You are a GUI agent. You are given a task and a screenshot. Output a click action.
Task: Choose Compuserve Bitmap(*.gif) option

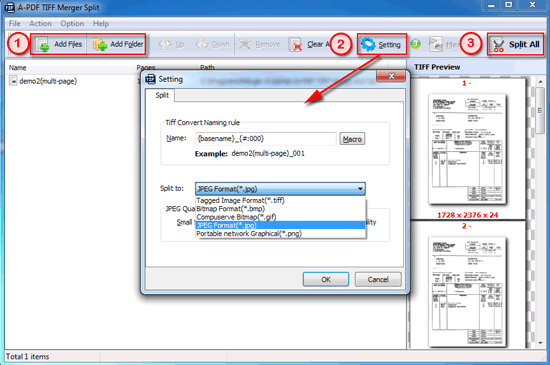tap(280, 217)
